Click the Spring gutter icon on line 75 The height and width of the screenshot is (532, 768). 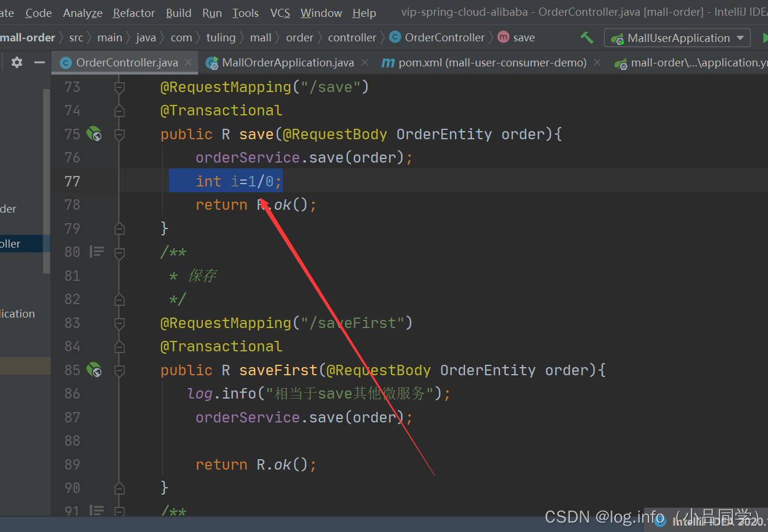click(x=94, y=134)
